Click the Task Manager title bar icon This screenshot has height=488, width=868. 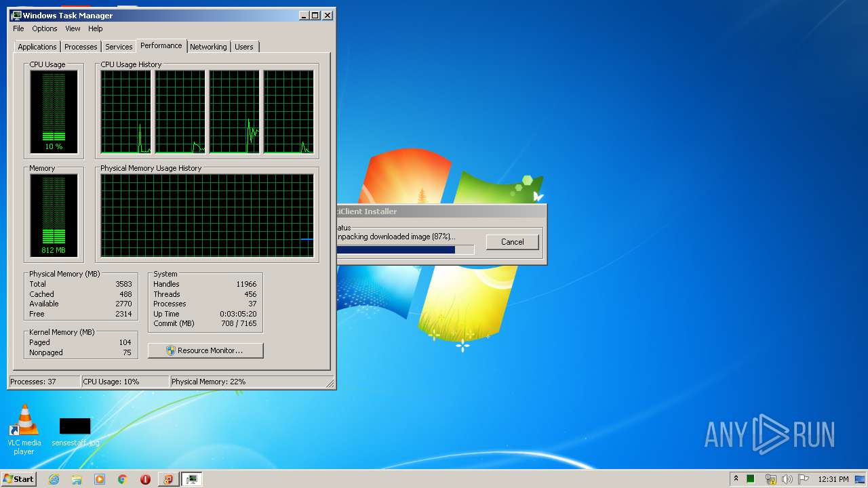coord(16,15)
